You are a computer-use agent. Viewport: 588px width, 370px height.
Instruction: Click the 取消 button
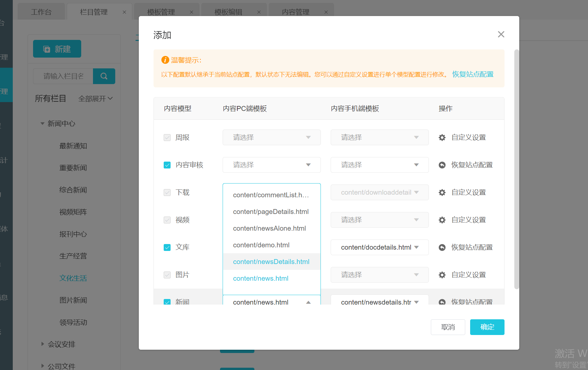(x=448, y=327)
